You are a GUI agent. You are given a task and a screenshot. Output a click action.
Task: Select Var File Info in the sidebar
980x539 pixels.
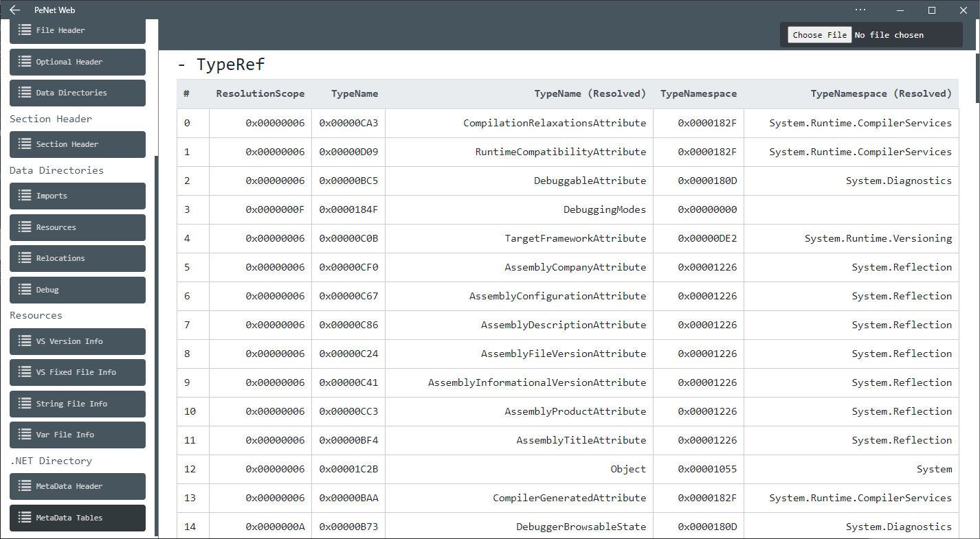[x=77, y=435]
